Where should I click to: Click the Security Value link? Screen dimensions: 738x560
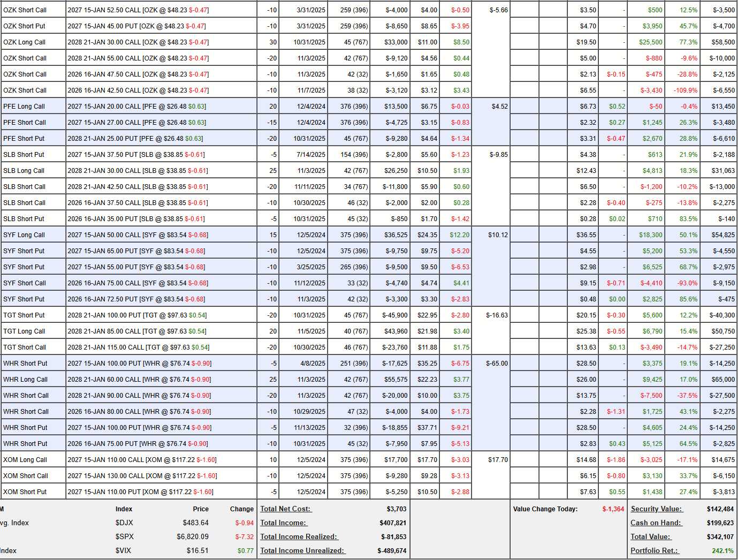point(656,509)
